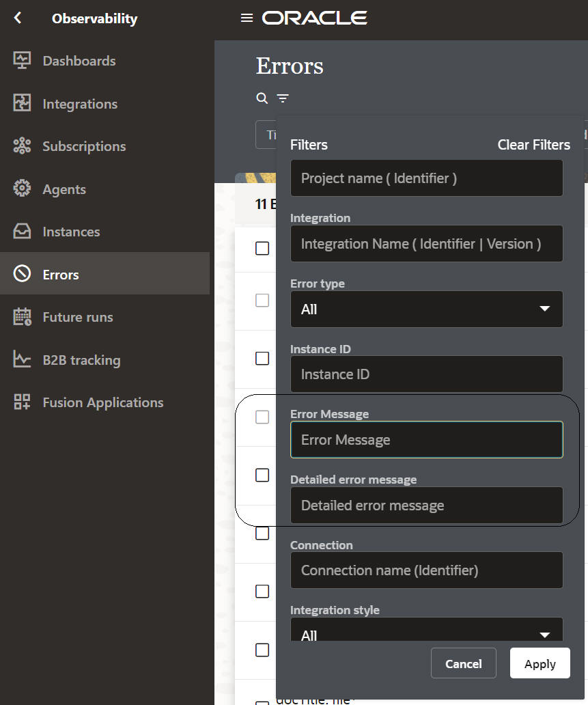This screenshot has width=588, height=705.
Task: Click the Filters panel heading
Action: pos(309,145)
